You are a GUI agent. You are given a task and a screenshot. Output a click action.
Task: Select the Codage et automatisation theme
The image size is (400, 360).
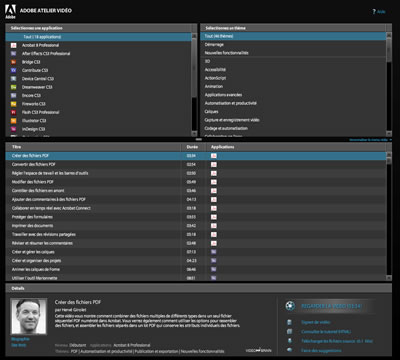coord(293,128)
